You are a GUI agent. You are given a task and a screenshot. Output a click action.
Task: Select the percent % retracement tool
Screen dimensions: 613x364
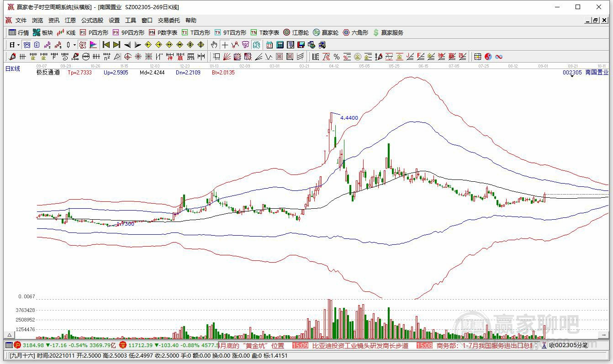337,57
